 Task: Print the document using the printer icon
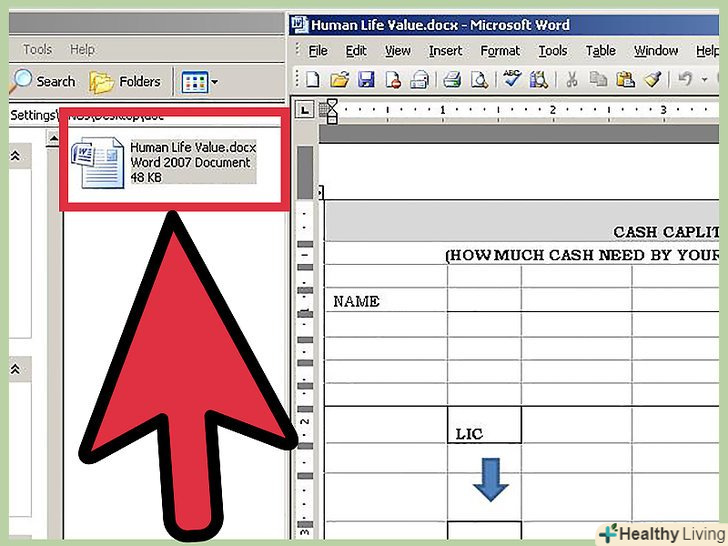point(452,79)
